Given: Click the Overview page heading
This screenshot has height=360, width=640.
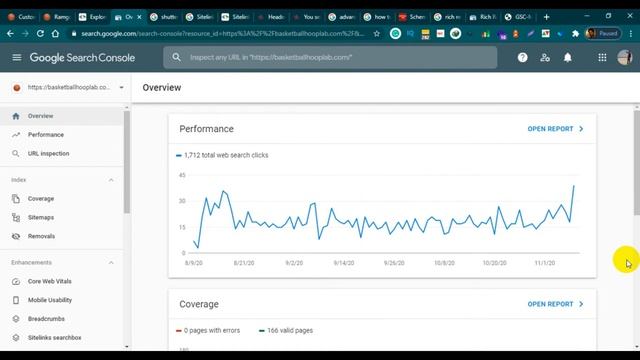Looking at the screenshot, I should pos(162,88).
